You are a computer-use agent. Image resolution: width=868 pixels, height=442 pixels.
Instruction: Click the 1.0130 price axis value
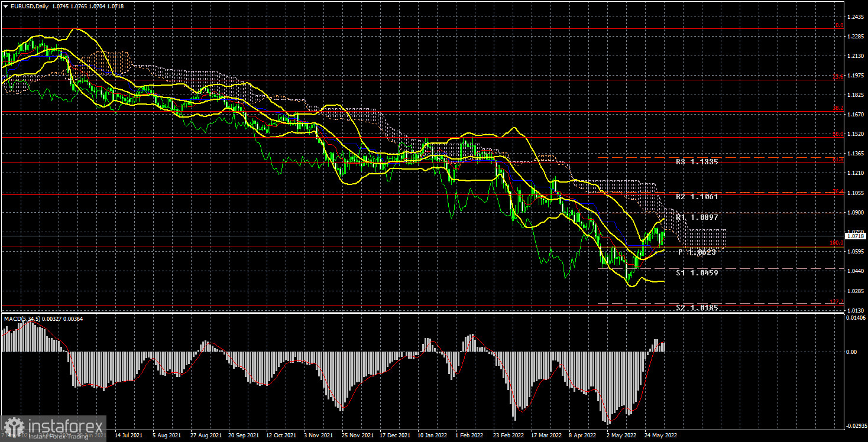[855, 310]
